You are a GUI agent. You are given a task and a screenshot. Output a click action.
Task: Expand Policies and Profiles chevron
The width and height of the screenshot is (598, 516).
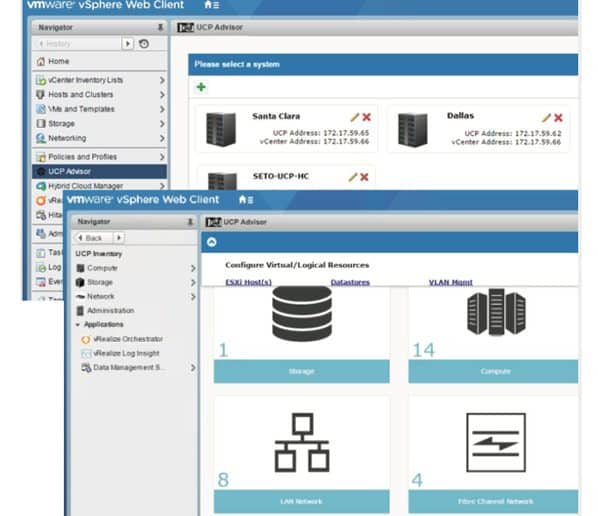click(162, 157)
